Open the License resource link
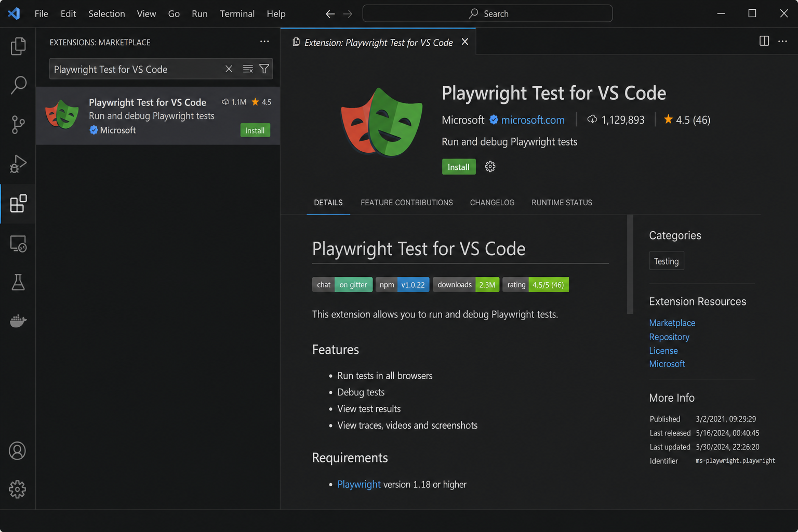 663,351
